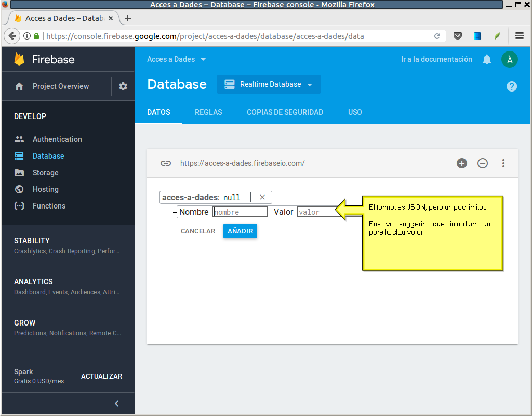
Task: Select the Acces a Dades browser tab
Action: pos(63,18)
